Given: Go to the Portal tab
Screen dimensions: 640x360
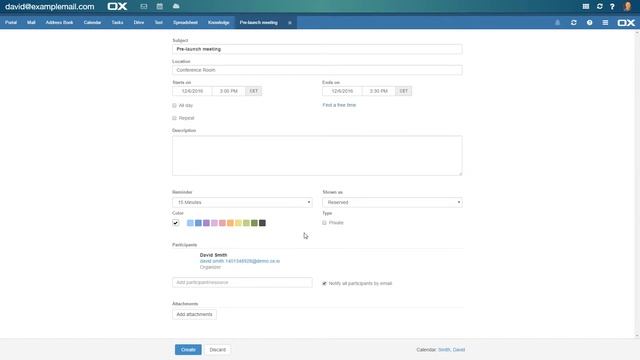Looking at the screenshot, I should pyautogui.click(x=11, y=22).
